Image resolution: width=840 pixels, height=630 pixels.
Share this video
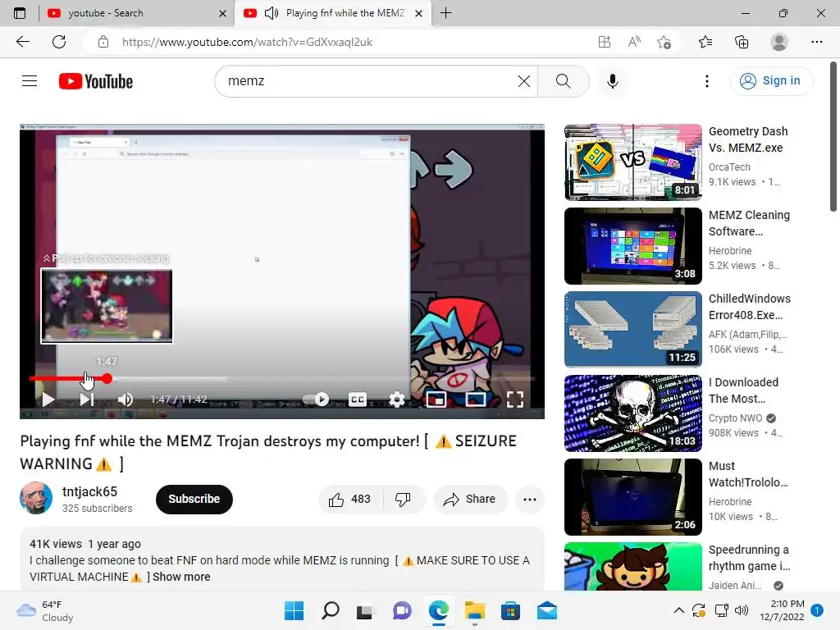pyautogui.click(x=470, y=500)
